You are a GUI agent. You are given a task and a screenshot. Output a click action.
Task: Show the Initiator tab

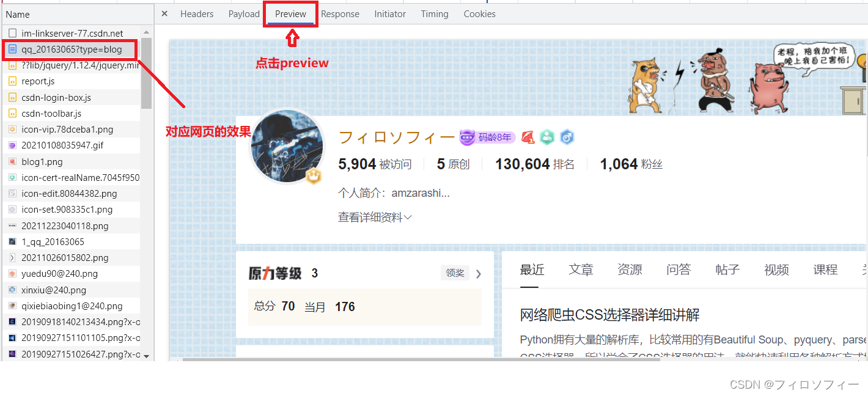point(390,13)
